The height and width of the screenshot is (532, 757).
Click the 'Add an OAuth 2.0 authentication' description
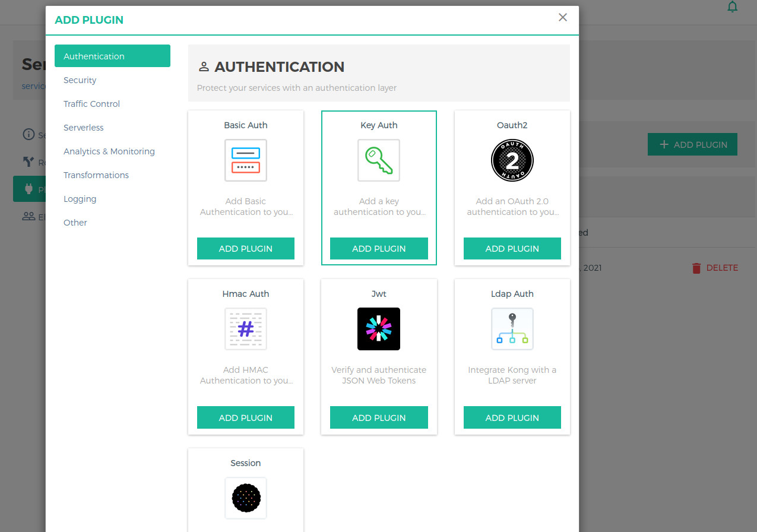pos(512,207)
